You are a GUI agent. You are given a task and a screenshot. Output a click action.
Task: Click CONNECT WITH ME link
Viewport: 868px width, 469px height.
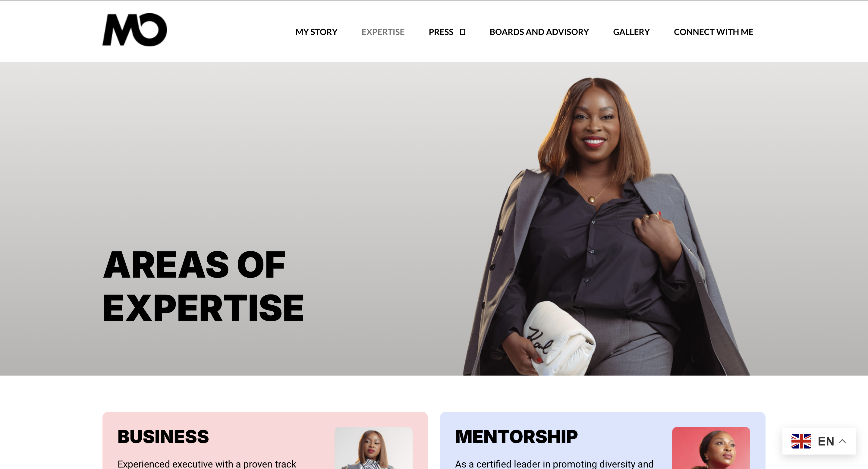point(713,32)
